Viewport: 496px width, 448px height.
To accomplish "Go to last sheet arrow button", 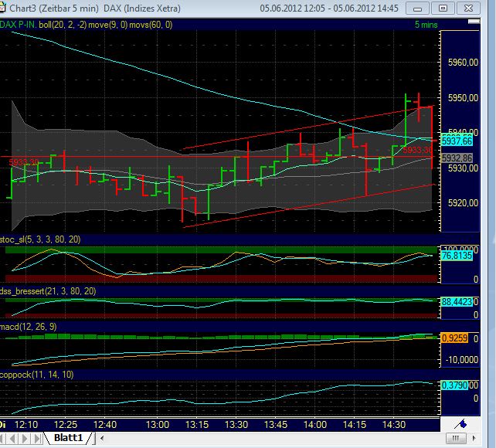I will coord(37,439).
